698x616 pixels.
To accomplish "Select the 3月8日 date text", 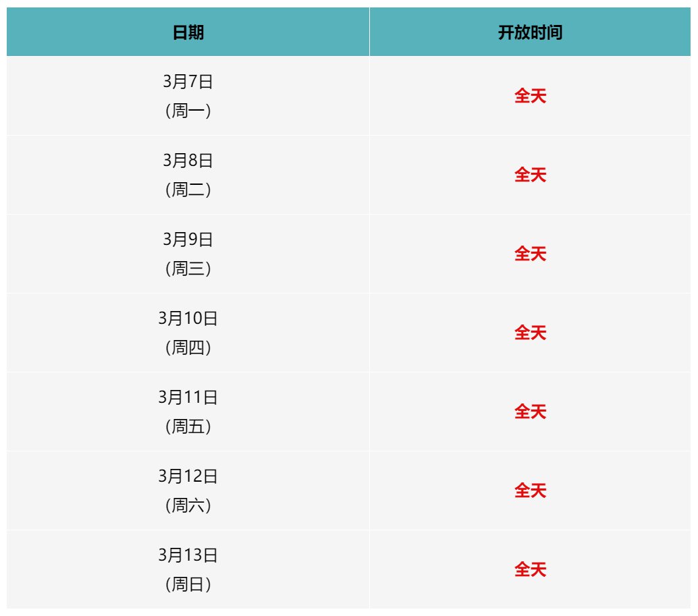I will (188, 161).
